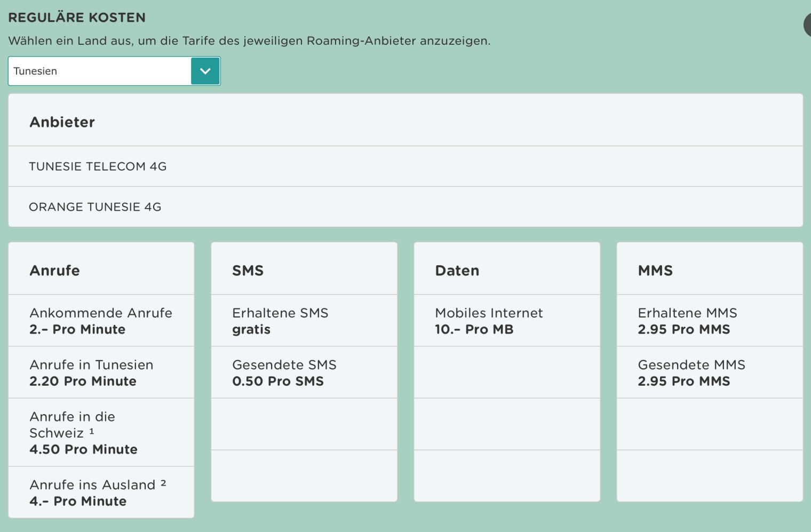Click the REGULÄRE KOSTEN section title
811x532 pixels.
point(77,18)
